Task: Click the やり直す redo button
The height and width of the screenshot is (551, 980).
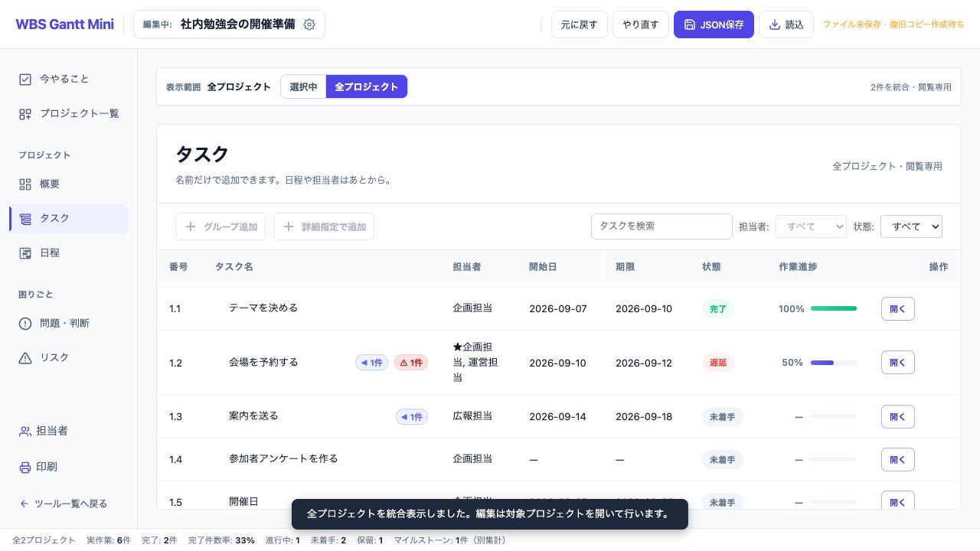Action: click(641, 24)
